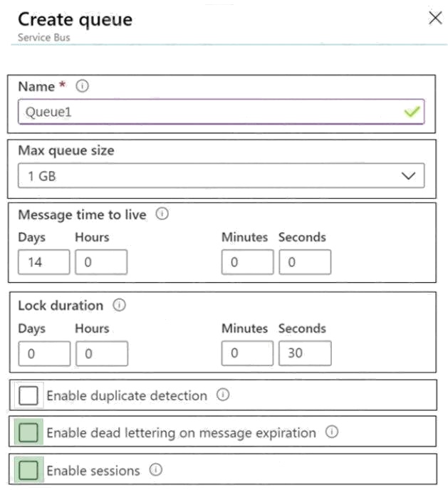Image resolution: width=448 pixels, height=490 pixels.
Task: Click the Message time to live info icon
Action: coord(162,214)
